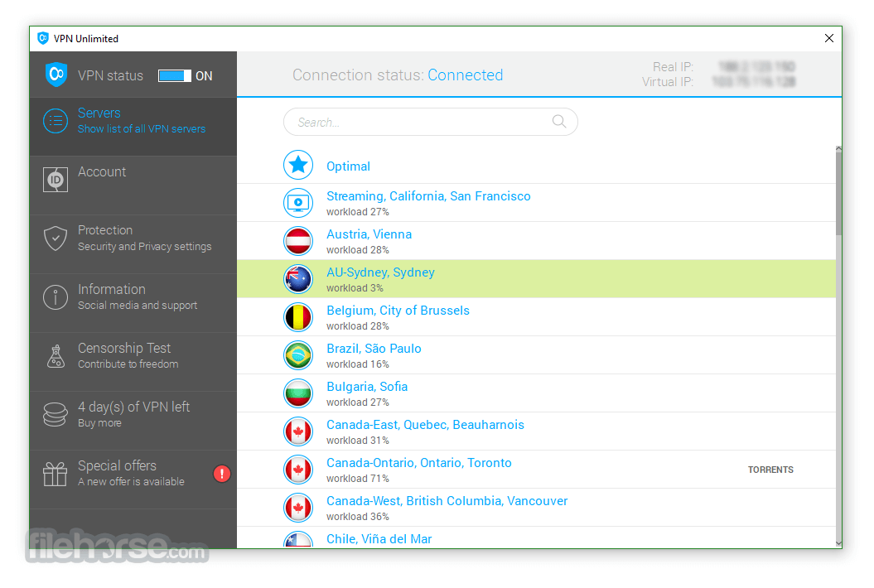
Task: Click 'Show list of all VPN servers' text
Action: [142, 128]
